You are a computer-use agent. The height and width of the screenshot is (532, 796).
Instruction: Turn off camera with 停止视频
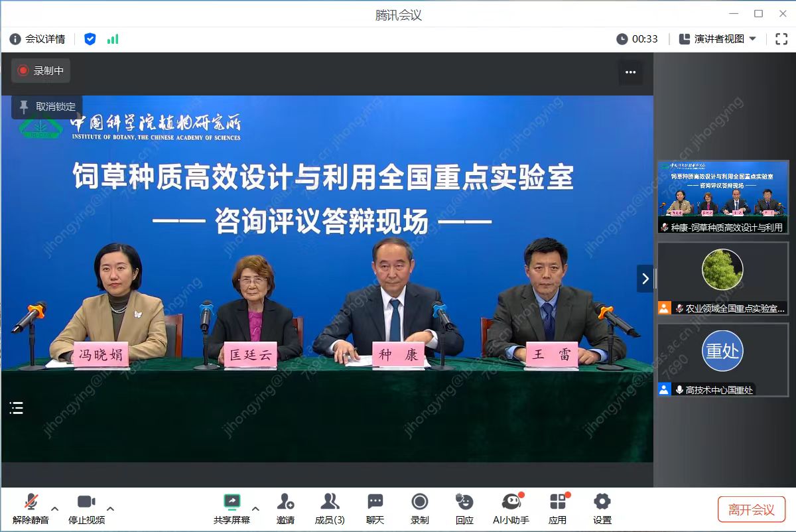[x=86, y=508]
